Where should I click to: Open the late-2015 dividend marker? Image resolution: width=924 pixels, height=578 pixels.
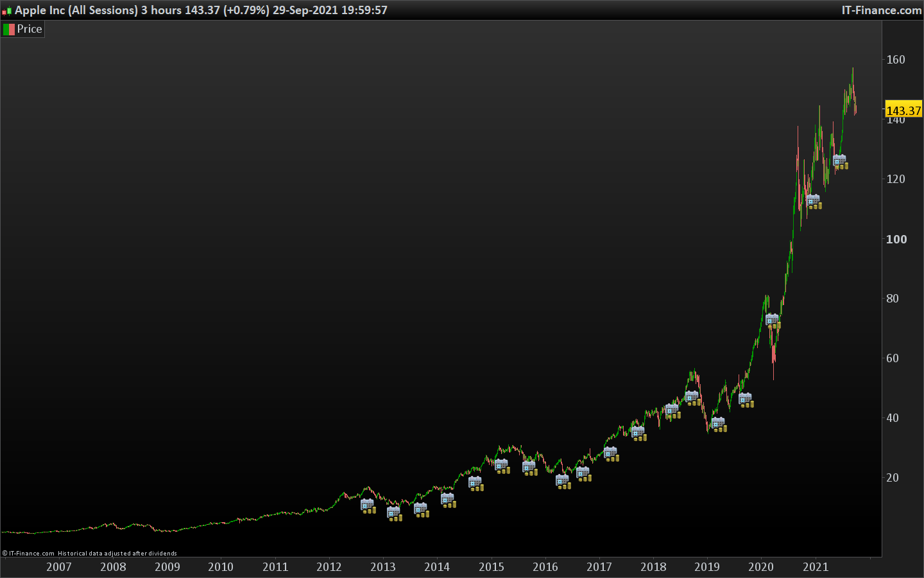tap(530, 468)
